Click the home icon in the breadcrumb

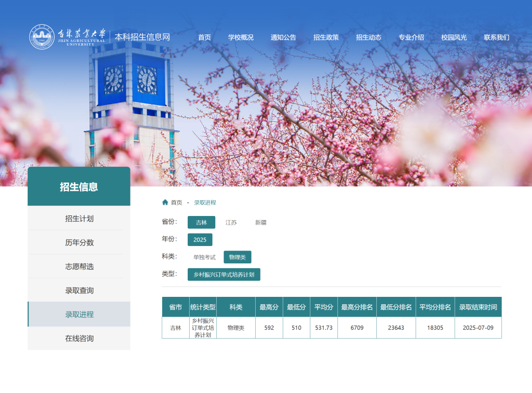click(165, 202)
